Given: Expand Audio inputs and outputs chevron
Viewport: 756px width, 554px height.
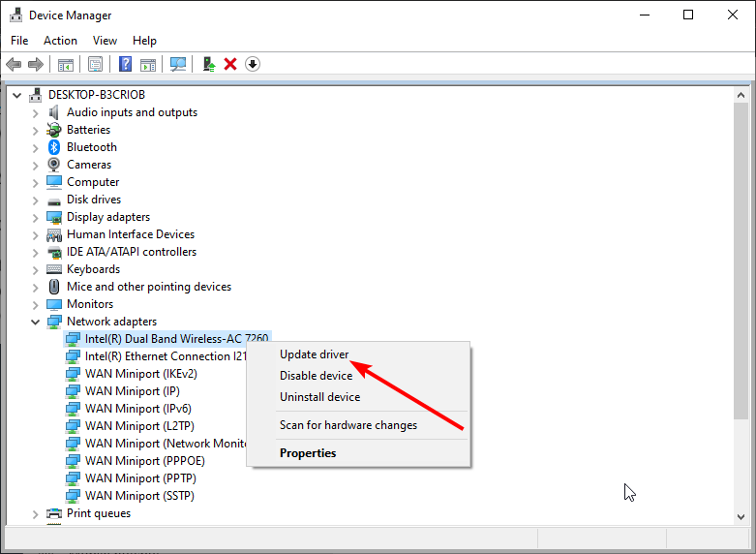Looking at the screenshot, I should click(x=35, y=113).
